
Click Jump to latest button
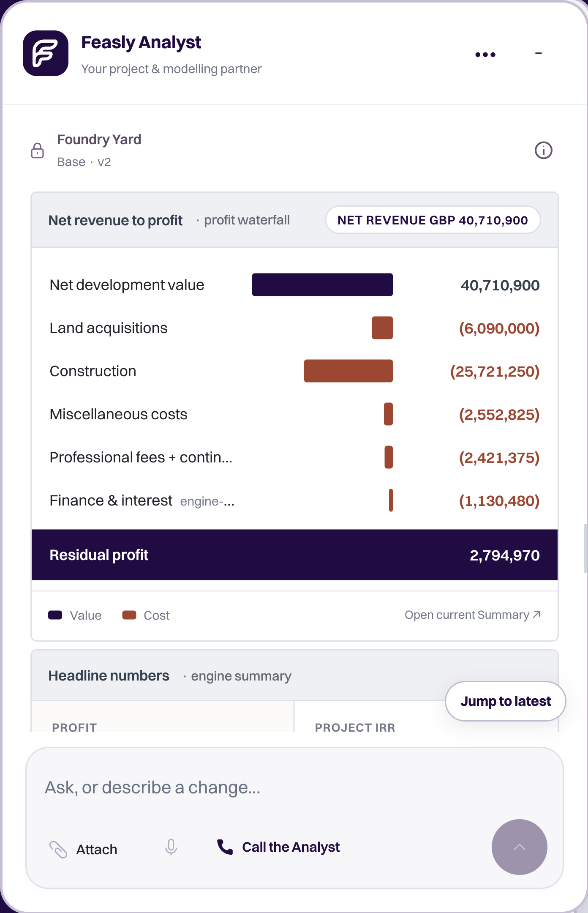point(506,701)
